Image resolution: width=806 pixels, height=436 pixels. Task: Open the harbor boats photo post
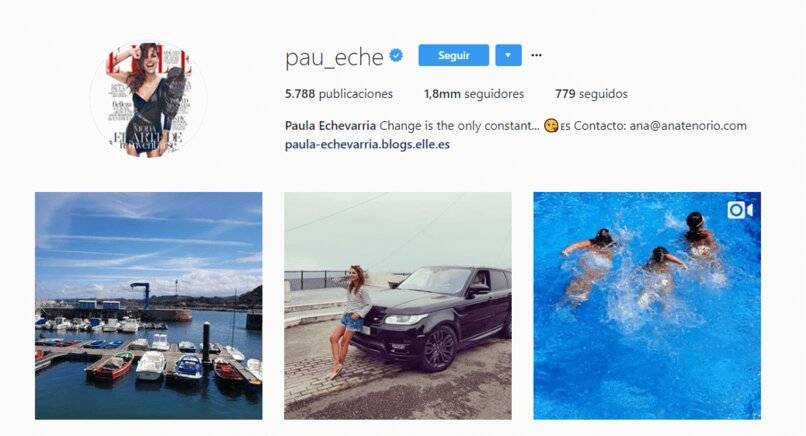[149, 306]
